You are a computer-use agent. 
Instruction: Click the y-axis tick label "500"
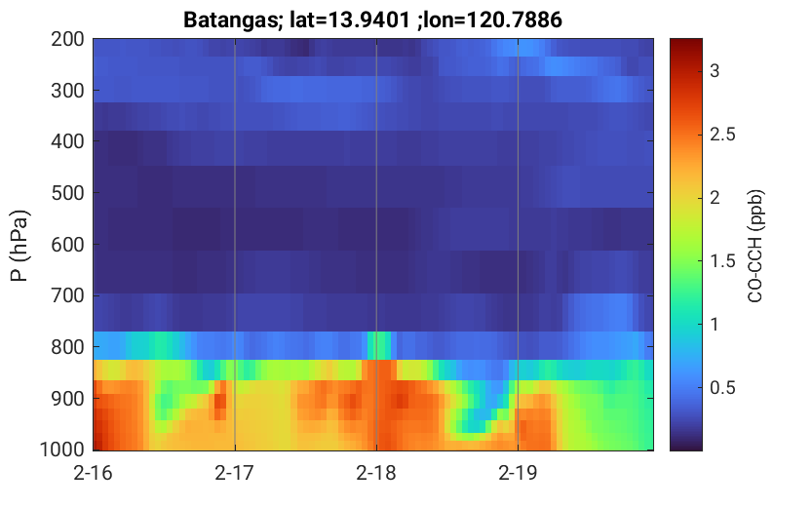point(67,193)
